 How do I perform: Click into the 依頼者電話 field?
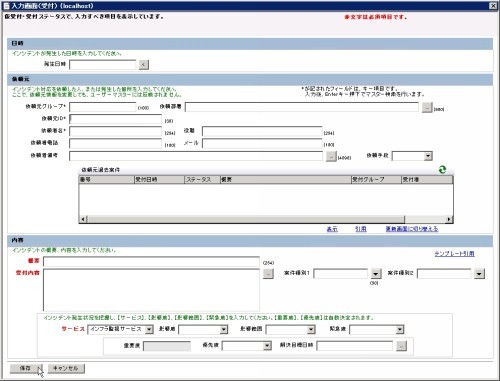(x=116, y=143)
